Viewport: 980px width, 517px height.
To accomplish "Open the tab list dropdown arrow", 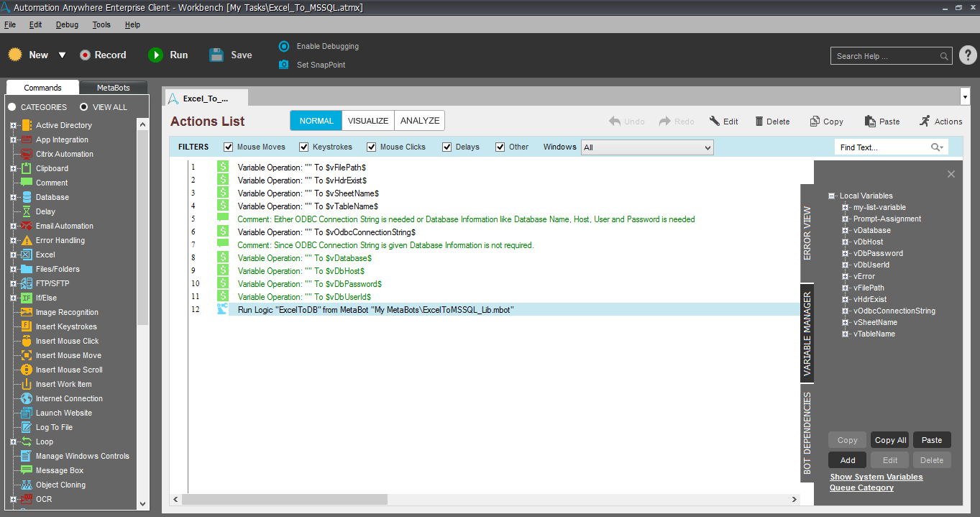I will (965, 96).
